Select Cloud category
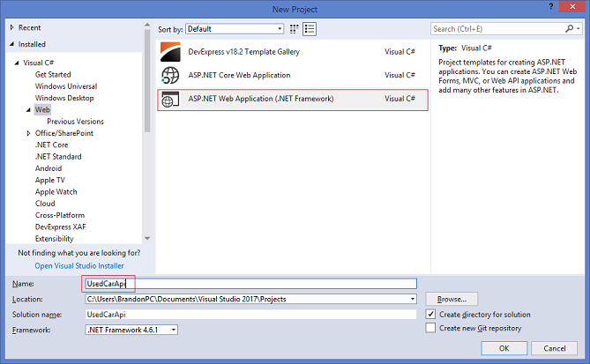 (x=45, y=204)
